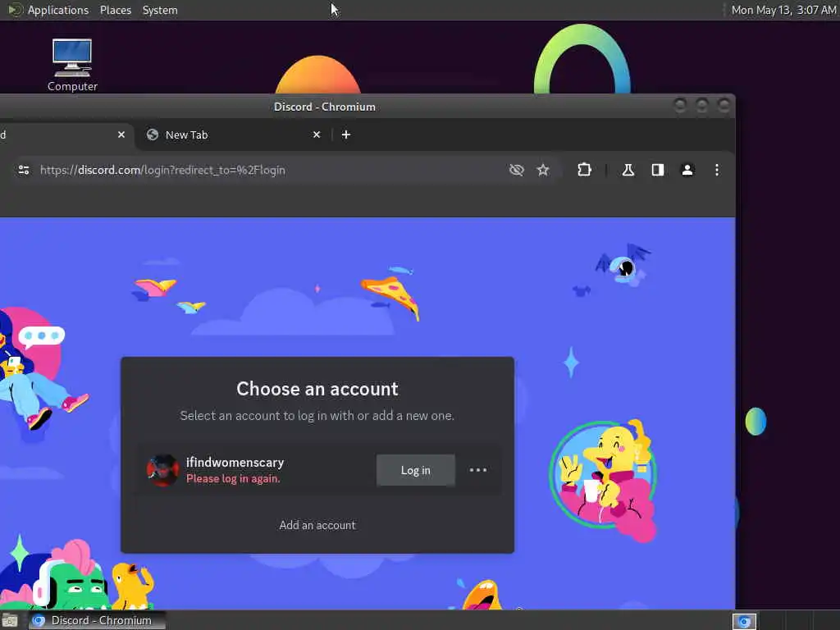
Task: Open the Places menu
Action: click(x=115, y=10)
